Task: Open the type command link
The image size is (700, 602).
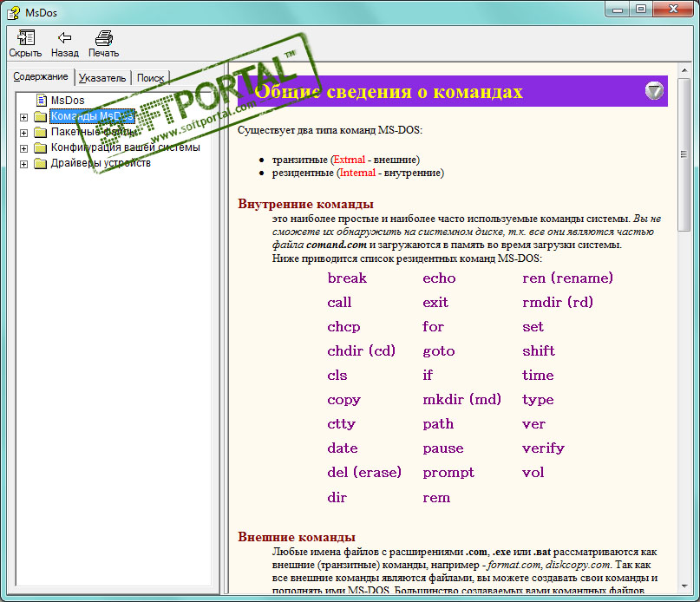Action: coord(538,400)
